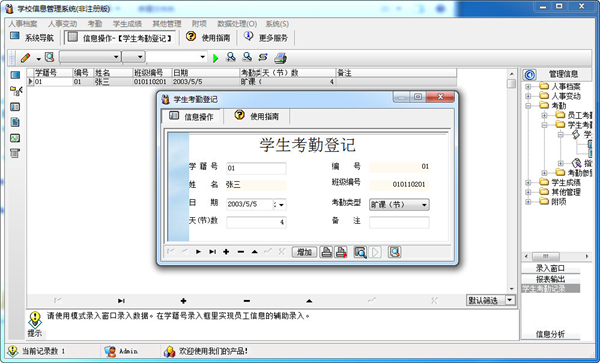The image size is (600, 363).
Task: Click the yellow light bulb 提示 icon
Action: (x=35, y=320)
